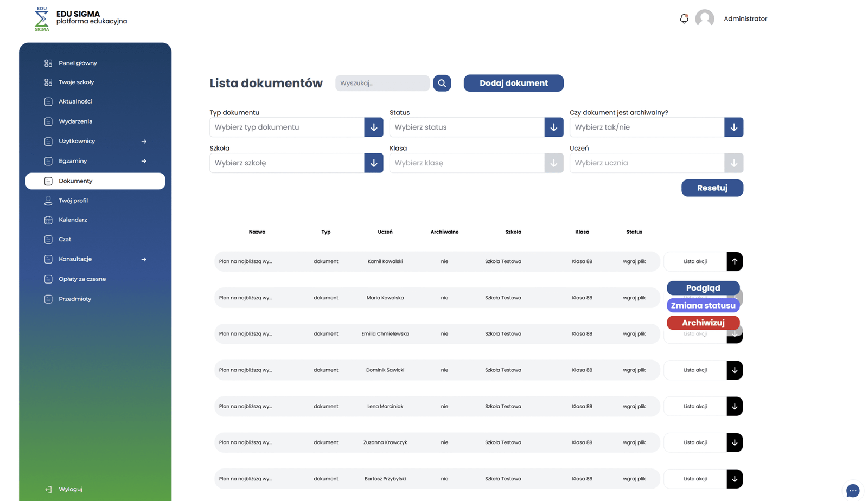
Task: Select Zmiana statusu from action menu
Action: pyautogui.click(x=703, y=305)
